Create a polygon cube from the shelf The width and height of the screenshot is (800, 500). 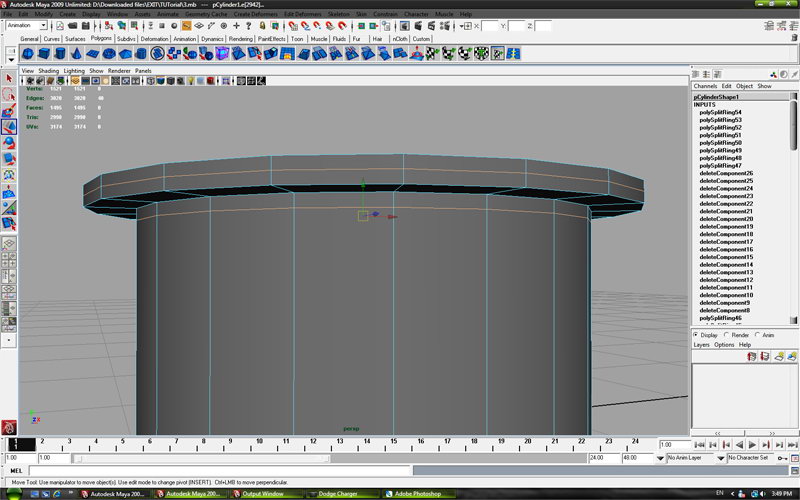(44, 53)
